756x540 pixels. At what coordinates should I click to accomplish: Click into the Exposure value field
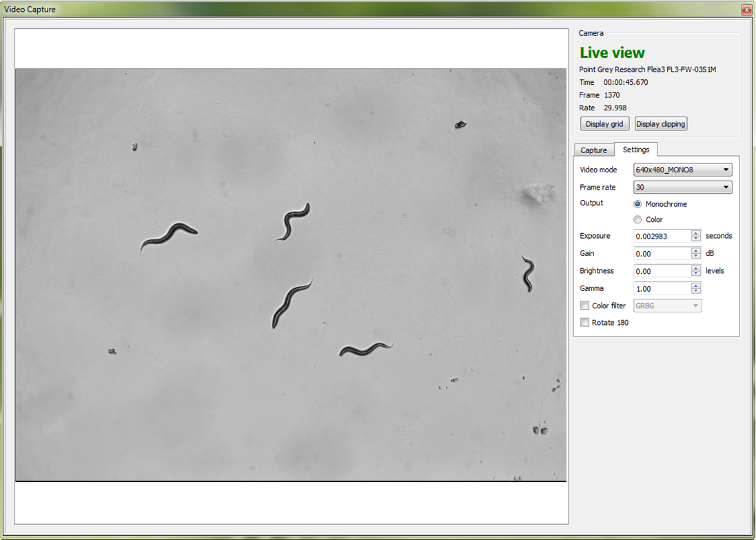click(x=662, y=236)
